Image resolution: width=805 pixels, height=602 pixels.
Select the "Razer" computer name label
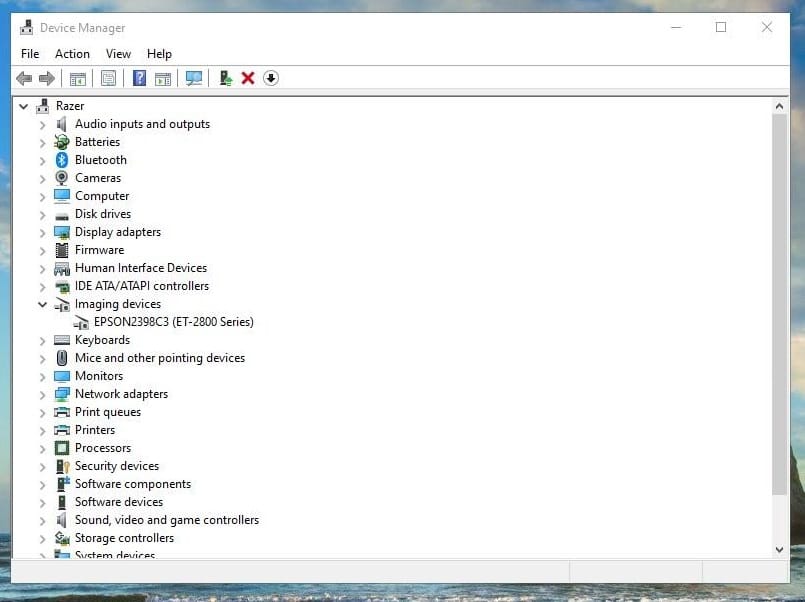coord(70,106)
